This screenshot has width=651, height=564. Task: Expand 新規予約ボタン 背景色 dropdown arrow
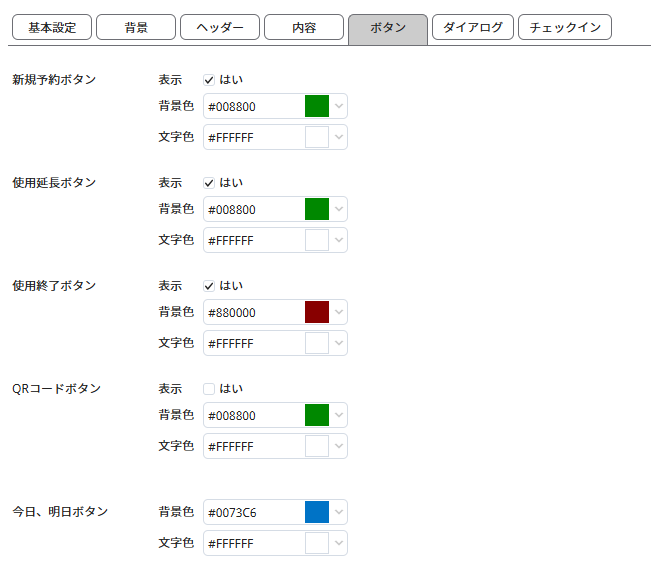[x=339, y=106]
